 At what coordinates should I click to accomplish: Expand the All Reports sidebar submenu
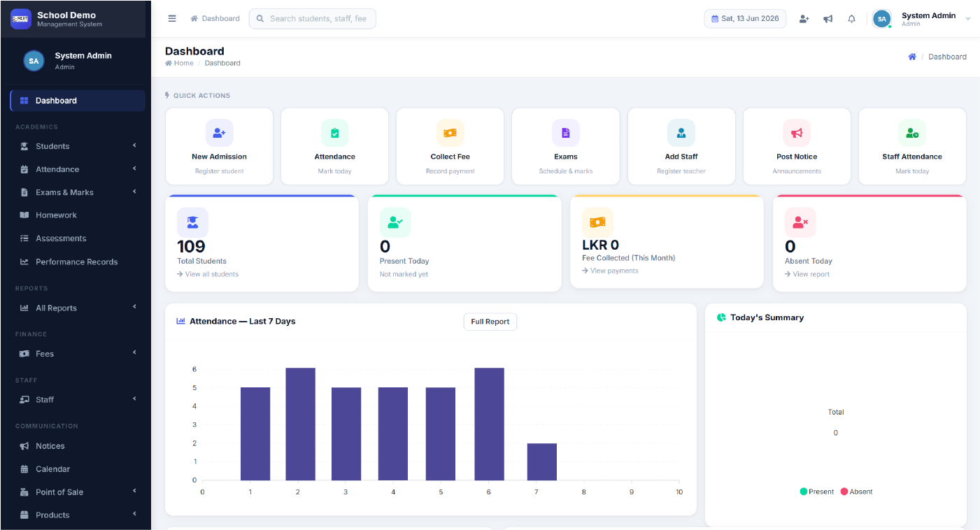[x=78, y=308]
